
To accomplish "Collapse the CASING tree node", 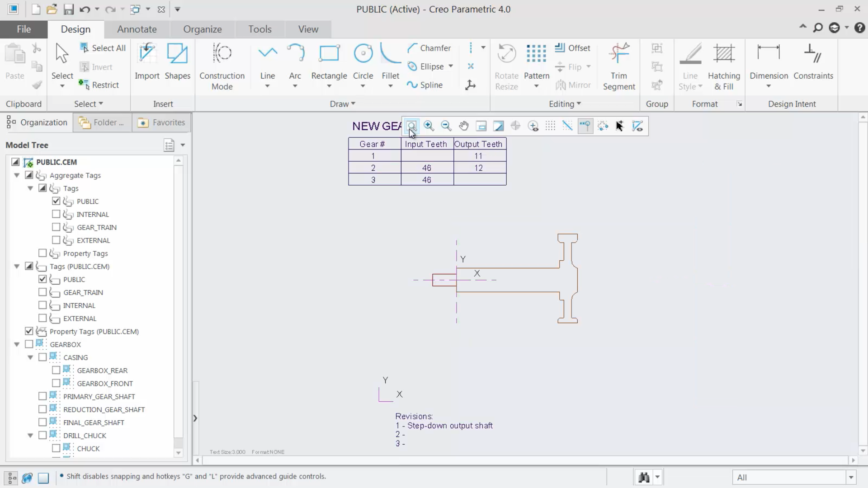I will [x=30, y=357].
